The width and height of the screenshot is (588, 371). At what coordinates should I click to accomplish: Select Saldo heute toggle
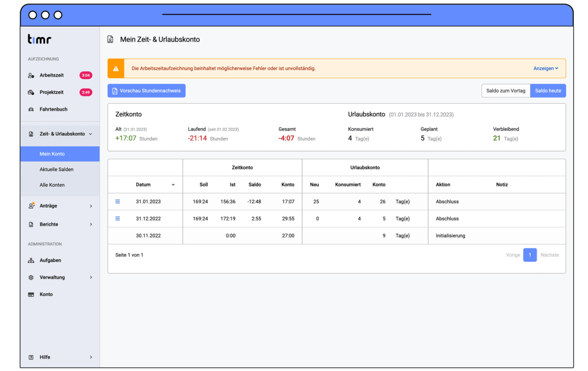click(x=548, y=91)
